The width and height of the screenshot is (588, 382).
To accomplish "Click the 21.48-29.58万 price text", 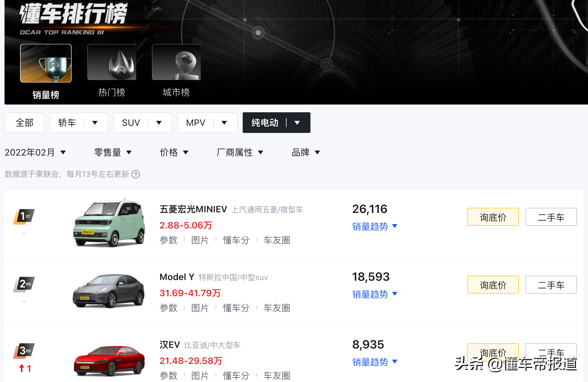I will click(x=191, y=361).
